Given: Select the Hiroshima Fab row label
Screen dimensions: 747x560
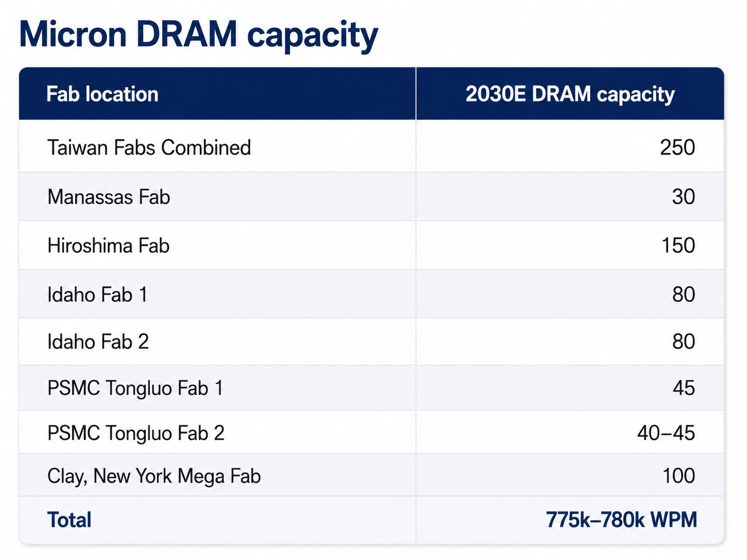Looking at the screenshot, I should tap(108, 245).
